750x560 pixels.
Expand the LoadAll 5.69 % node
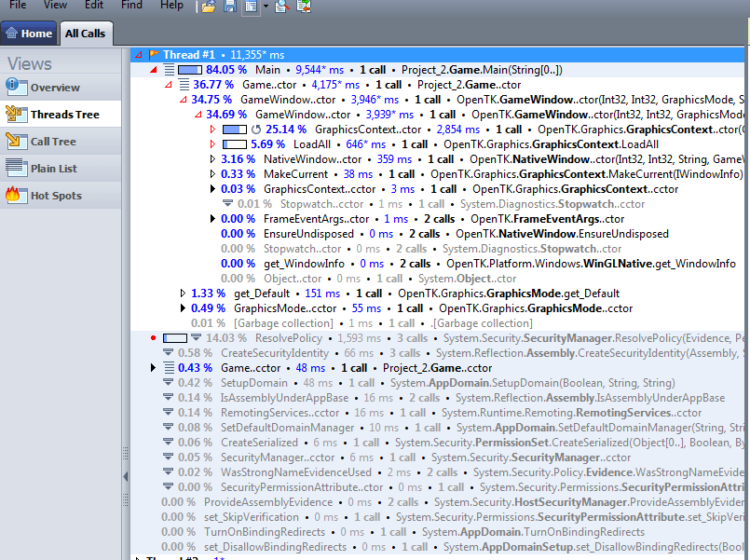[x=213, y=144]
